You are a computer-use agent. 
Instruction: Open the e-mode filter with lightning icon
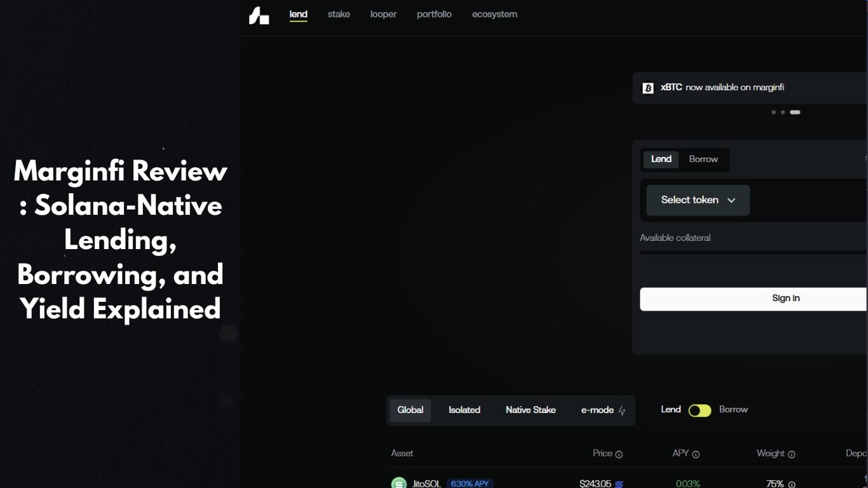click(x=603, y=410)
